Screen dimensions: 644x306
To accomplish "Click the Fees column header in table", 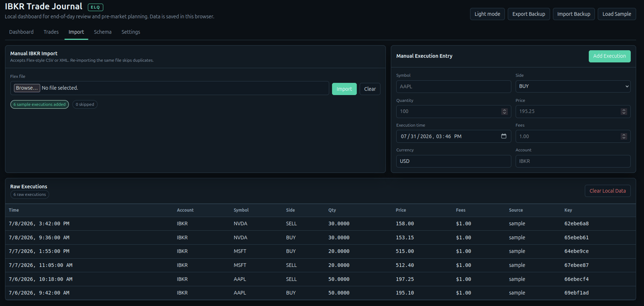I will pyautogui.click(x=461, y=210).
